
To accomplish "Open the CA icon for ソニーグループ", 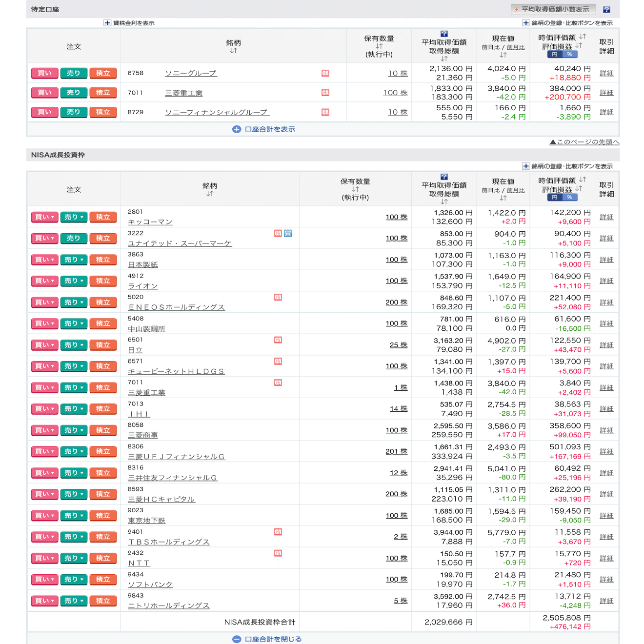I will pyautogui.click(x=325, y=73).
